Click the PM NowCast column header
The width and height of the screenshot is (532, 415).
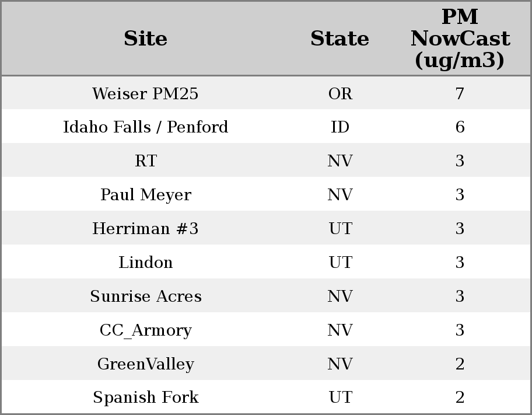(460, 39)
